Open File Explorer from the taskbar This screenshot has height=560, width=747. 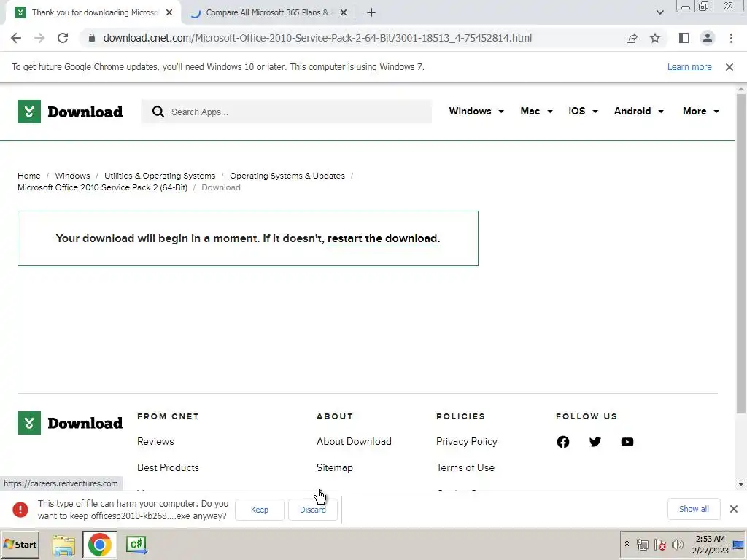click(64, 545)
